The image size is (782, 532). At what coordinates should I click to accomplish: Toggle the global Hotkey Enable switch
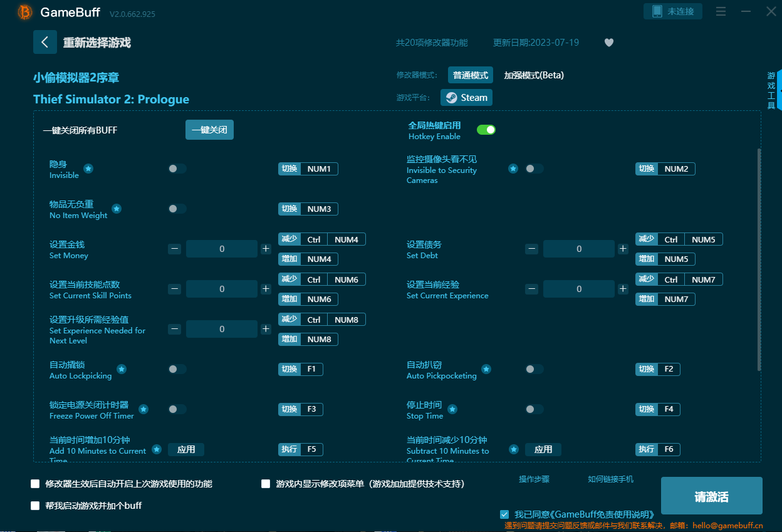tap(486, 130)
